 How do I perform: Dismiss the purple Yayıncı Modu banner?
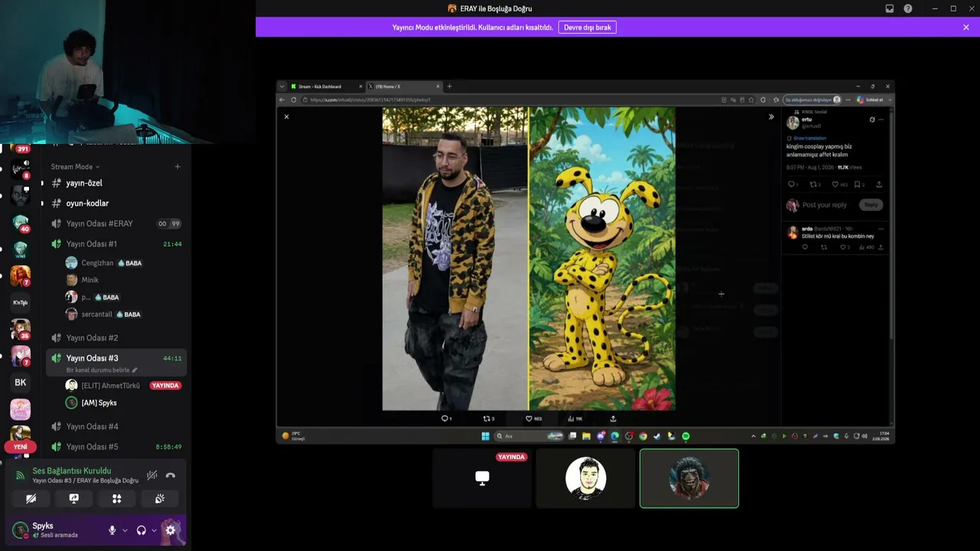point(966,28)
